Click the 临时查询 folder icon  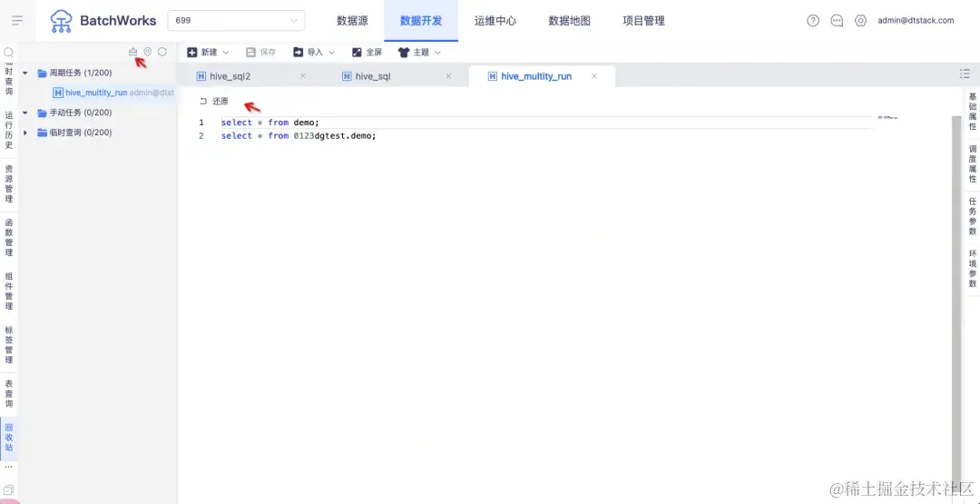tap(43, 133)
